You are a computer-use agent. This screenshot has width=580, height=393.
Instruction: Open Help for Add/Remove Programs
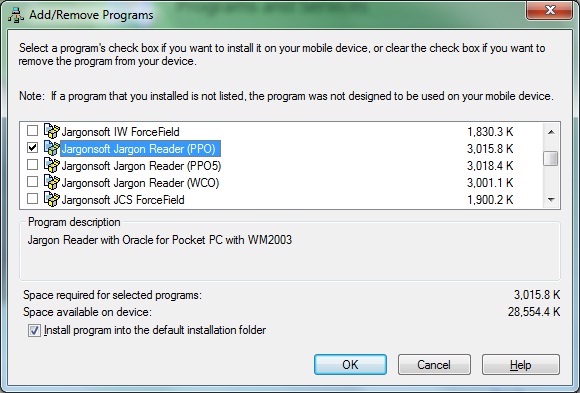(x=521, y=365)
